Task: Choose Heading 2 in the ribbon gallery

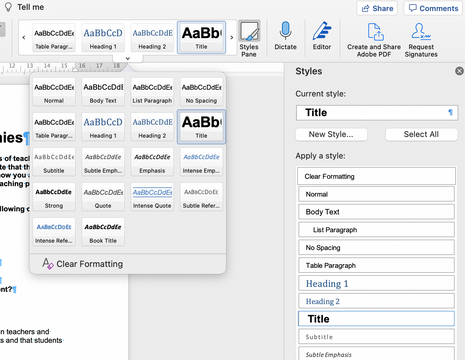Action: click(x=152, y=38)
